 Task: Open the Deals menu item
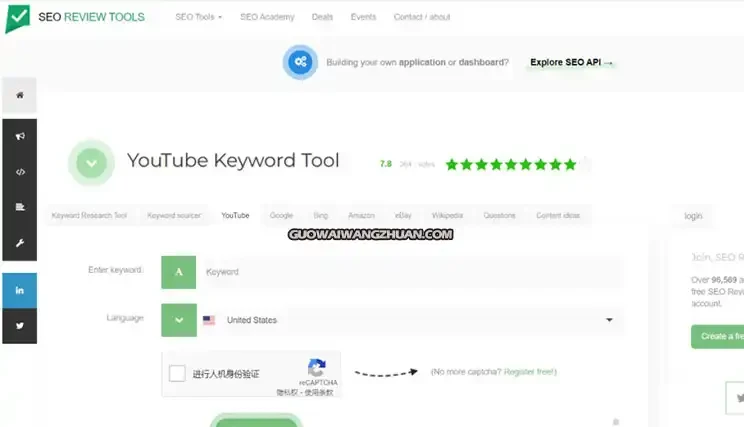tap(322, 17)
